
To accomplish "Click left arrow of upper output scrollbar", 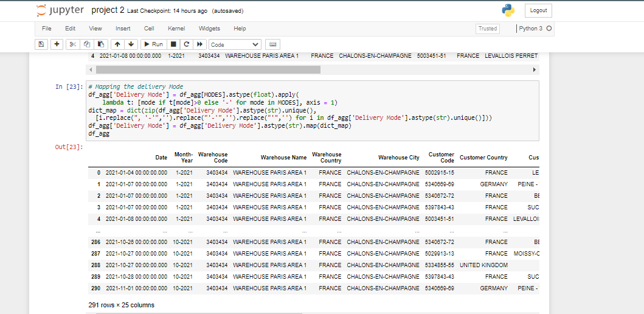I will coord(92,70).
